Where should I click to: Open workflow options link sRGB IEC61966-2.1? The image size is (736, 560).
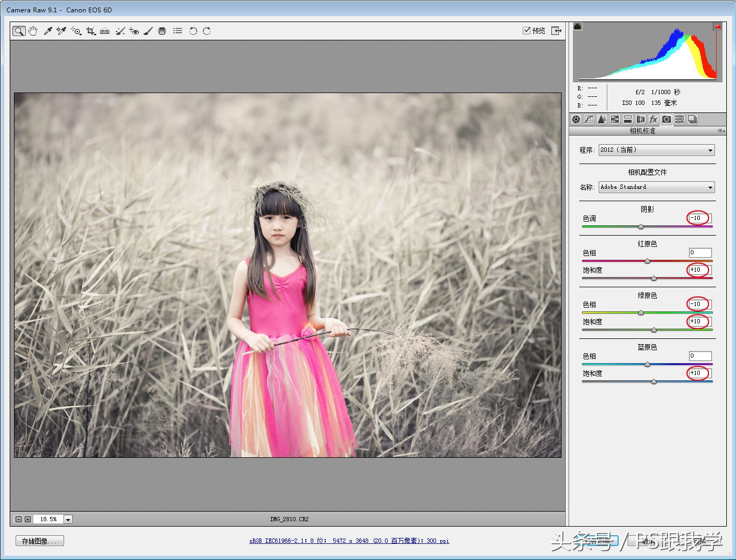point(349,541)
